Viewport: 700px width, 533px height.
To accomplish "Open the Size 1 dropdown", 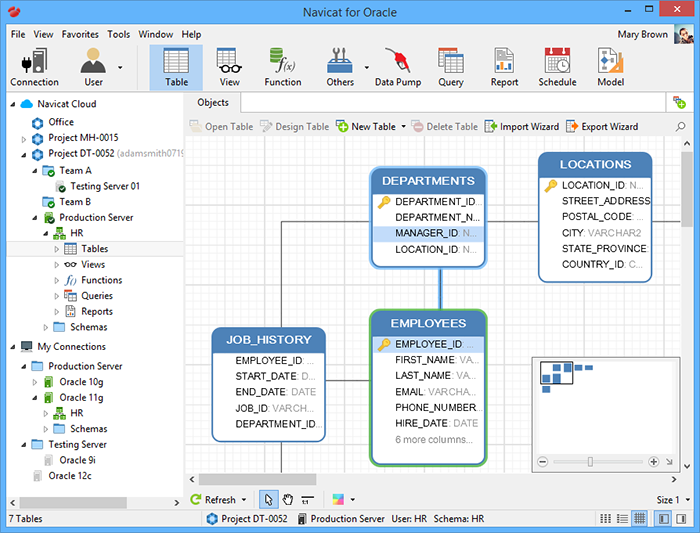I will coord(673,500).
